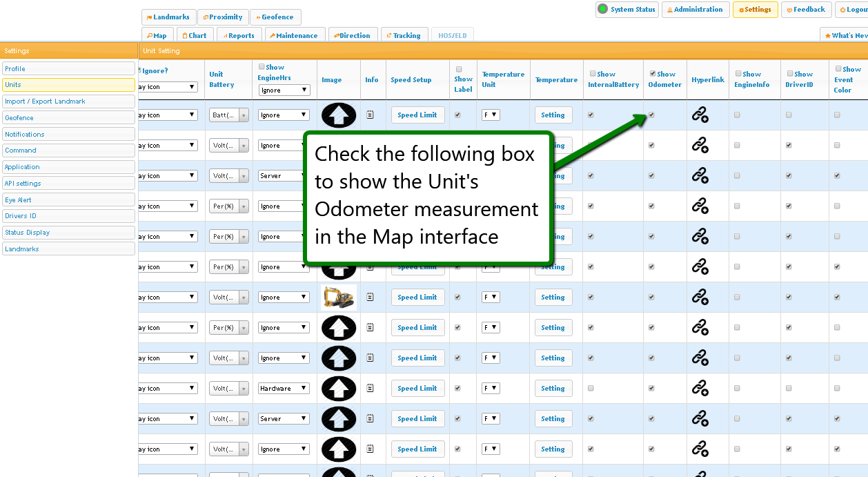
Task: Switch to the Maintenance tab
Action: click(x=294, y=35)
